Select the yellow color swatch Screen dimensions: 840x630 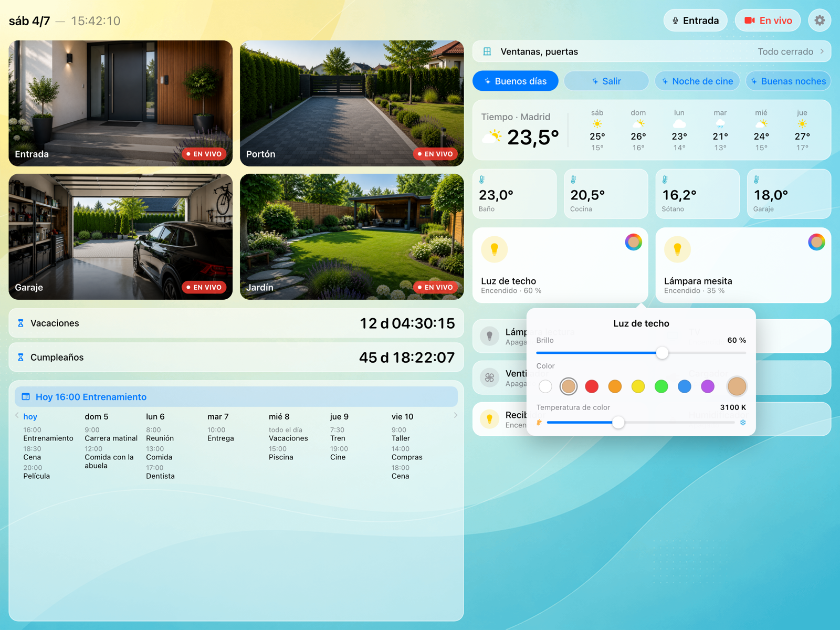(x=638, y=386)
